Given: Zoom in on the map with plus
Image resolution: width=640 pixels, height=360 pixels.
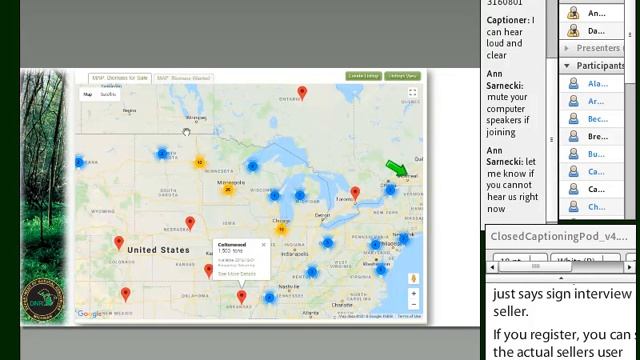Looking at the screenshot, I should [413, 293].
